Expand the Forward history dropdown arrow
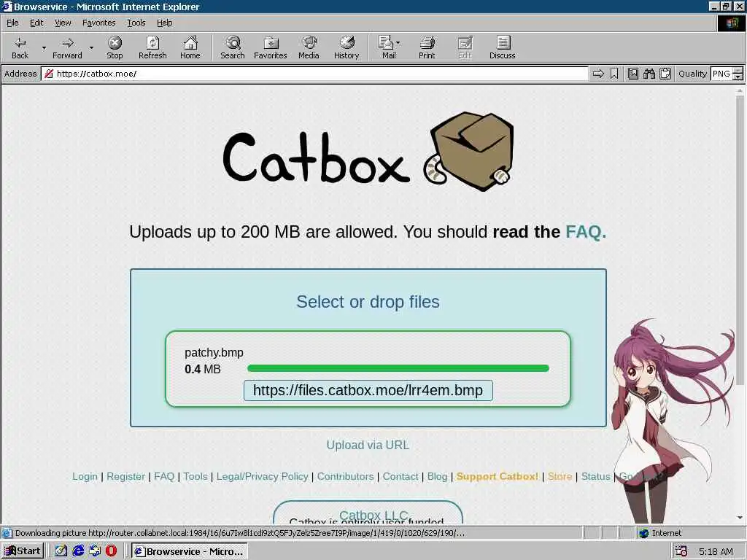The height and width of the screenshot is (560, 747). pos(91,47)
